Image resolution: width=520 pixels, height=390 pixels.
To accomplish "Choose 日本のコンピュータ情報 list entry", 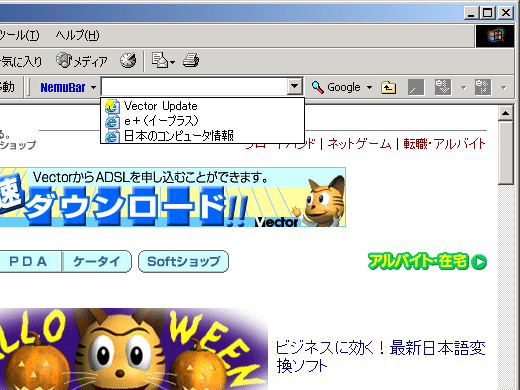I will (202, 135).
